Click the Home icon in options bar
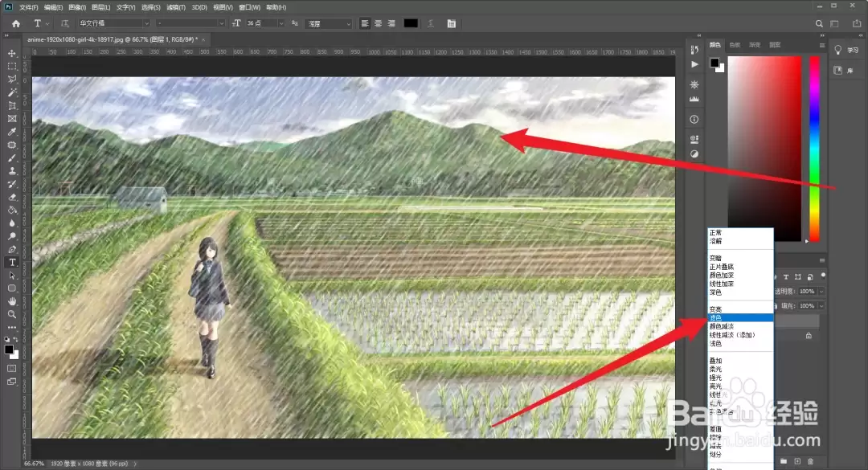Screen dimensions: 868x470 (16, 23)
